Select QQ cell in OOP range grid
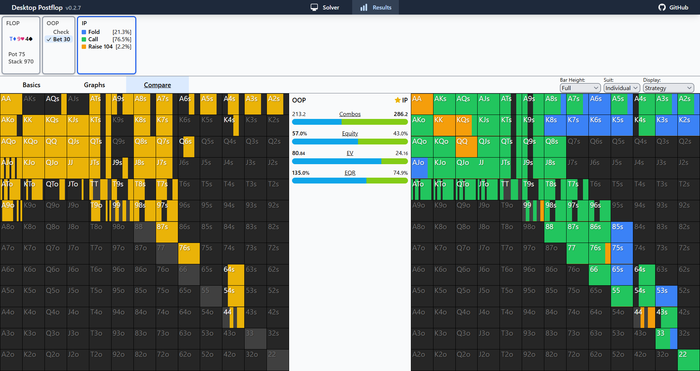 click(55, 147)
